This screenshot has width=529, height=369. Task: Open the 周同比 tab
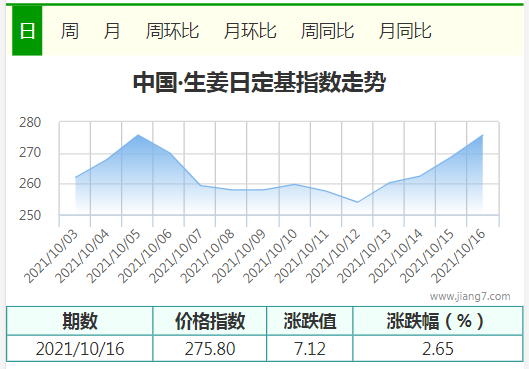pos(327,31)
